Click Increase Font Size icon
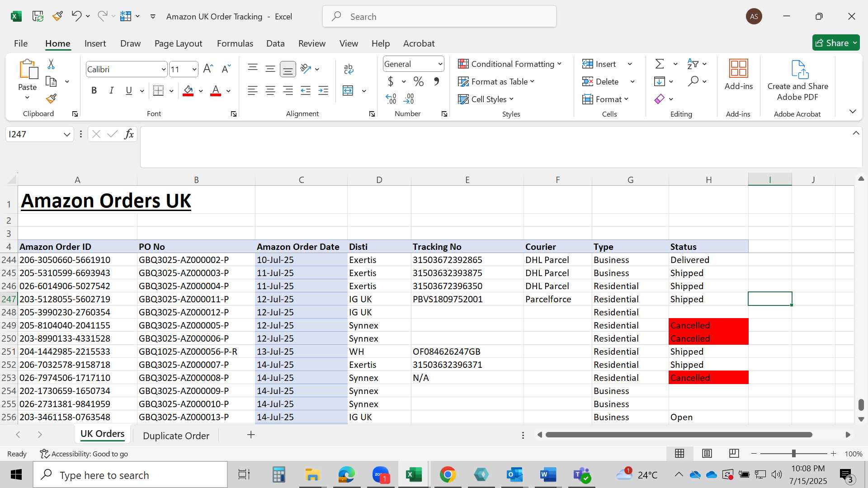This screenshot has height=488, width=868. [208, 69]
